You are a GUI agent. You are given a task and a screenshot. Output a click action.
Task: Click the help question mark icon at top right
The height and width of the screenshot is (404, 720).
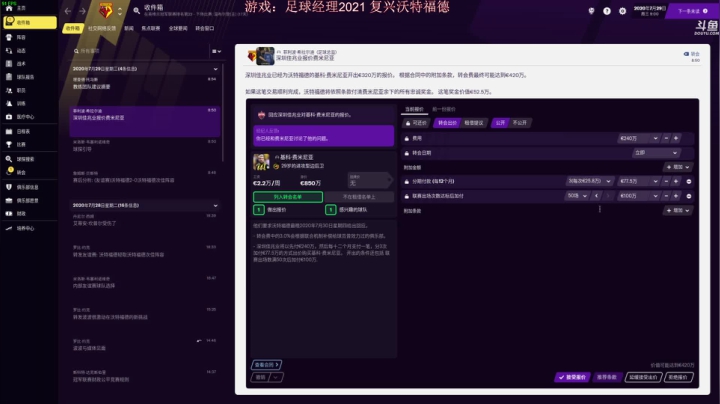point(607,11)
